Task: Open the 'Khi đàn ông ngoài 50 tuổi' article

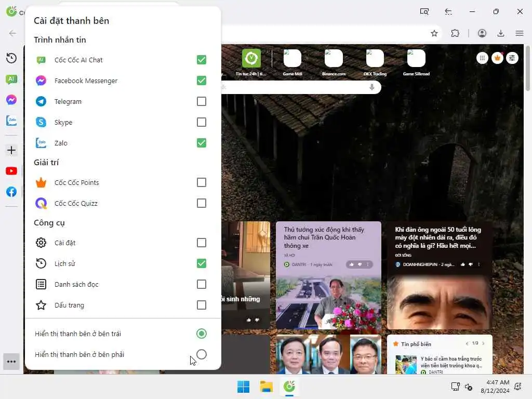Action: tap(440, 275)
